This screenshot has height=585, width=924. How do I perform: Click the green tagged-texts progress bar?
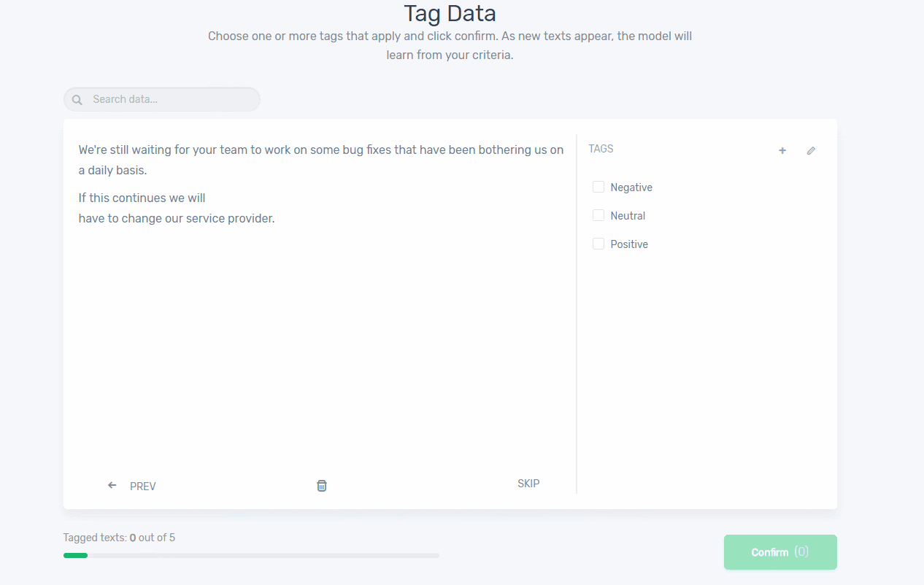pyautogui.click(x=76, y=556)
